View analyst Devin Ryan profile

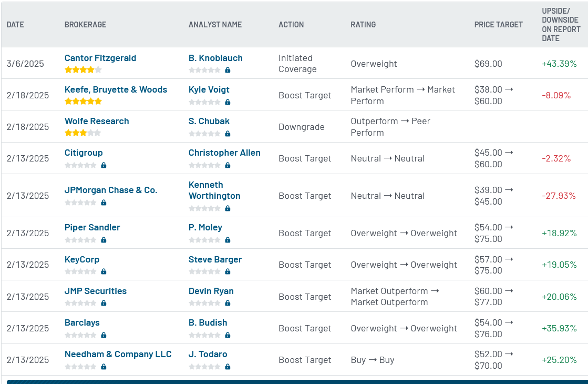click(211, 291)
